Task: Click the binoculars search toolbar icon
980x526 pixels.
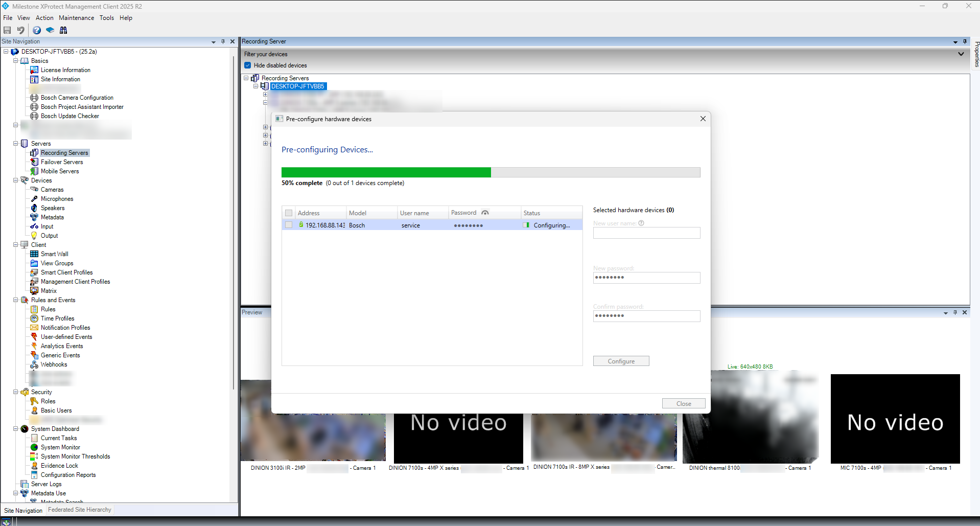Action: (x=63, y=30)
